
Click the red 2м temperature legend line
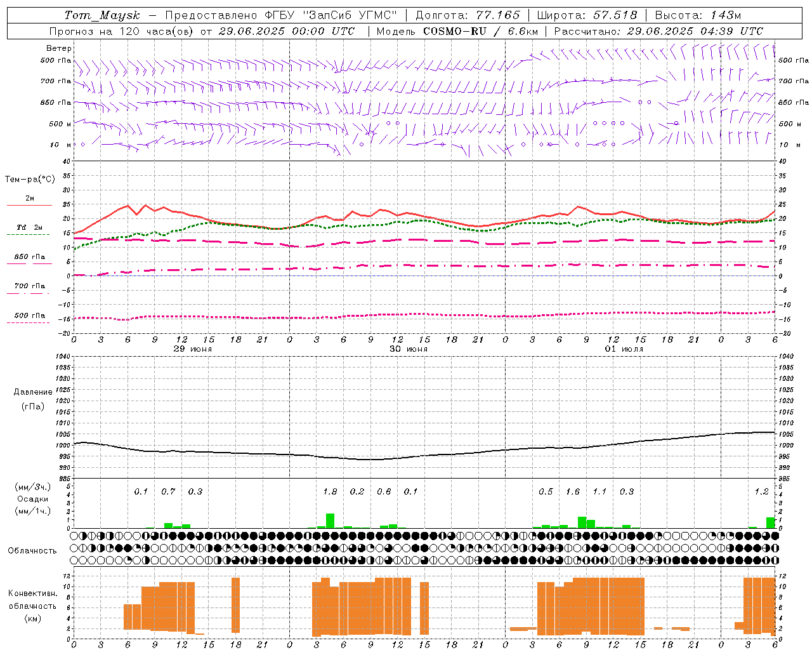click(29, 205)
